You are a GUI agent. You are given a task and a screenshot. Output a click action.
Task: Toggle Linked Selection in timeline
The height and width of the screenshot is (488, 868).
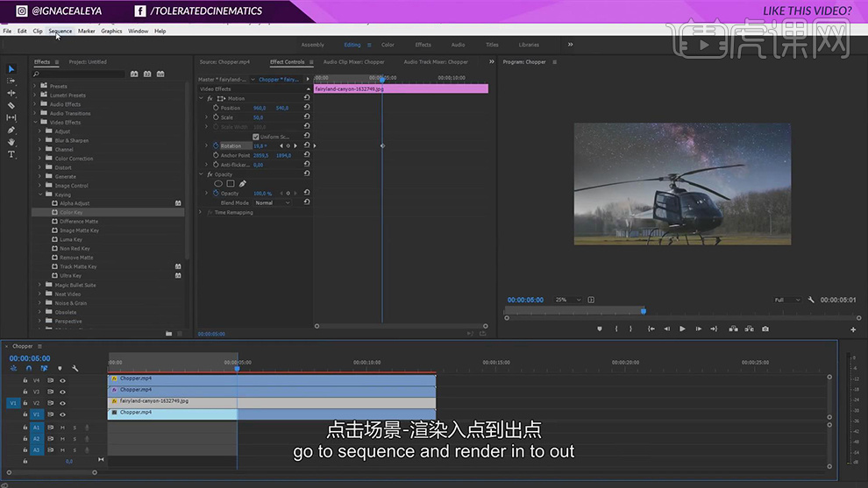[x=45, y=368]
